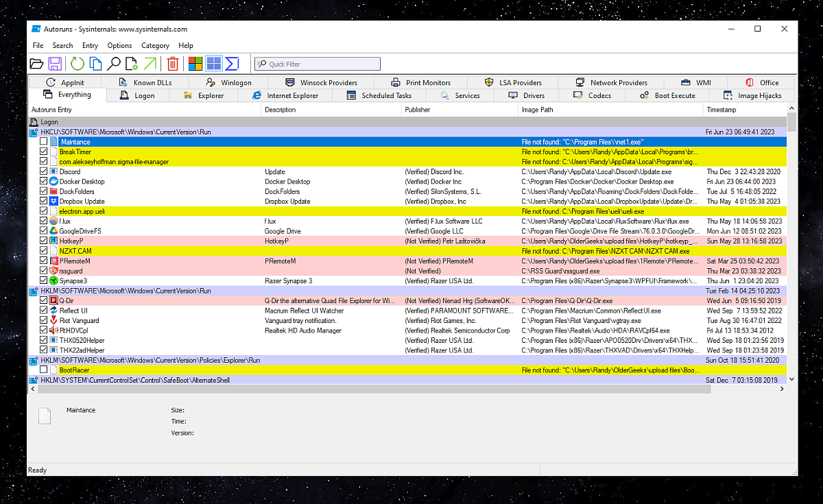Uncheck the Q-Dir entry checkbox
The height and width of the screenshot is (504, 823).
[43, 300]
